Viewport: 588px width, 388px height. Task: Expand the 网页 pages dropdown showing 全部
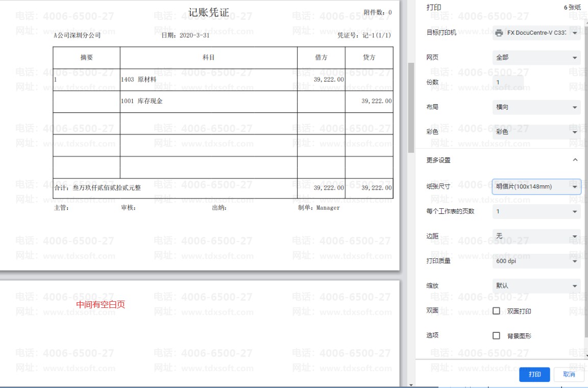pyautogui.click(x=536, y=58)
